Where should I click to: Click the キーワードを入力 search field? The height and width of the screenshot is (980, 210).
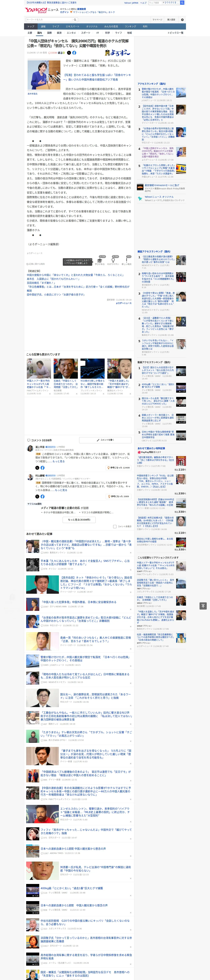(49, 20)
